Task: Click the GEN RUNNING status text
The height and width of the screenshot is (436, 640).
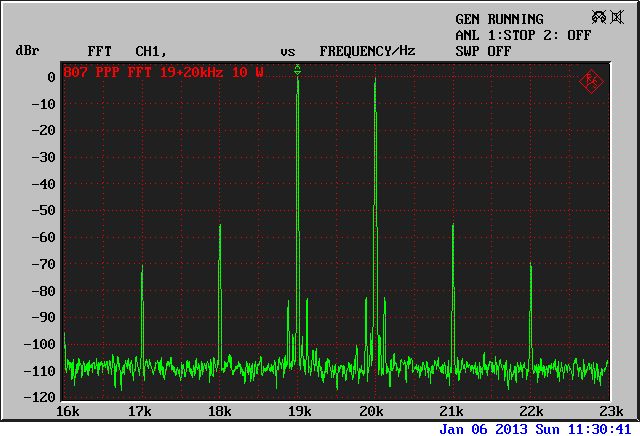Action: (x=499, y=19)
